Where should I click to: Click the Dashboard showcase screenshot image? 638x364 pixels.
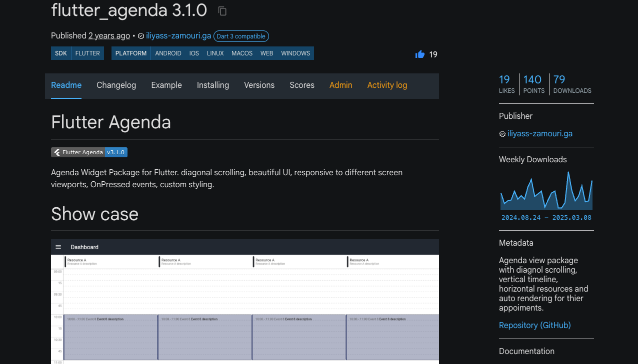pyautogui.click(x=245, y=301)
